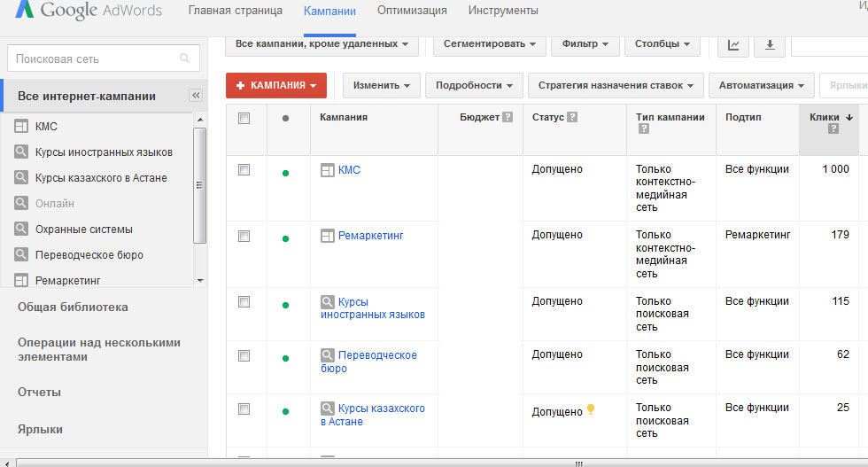Click the chart graph icon in toolbar

(733, 44)
